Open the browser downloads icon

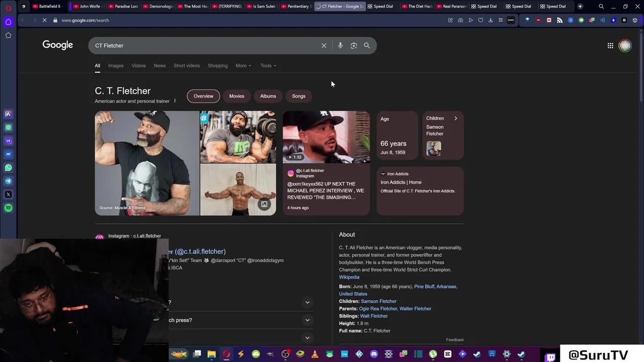[491, 20]
